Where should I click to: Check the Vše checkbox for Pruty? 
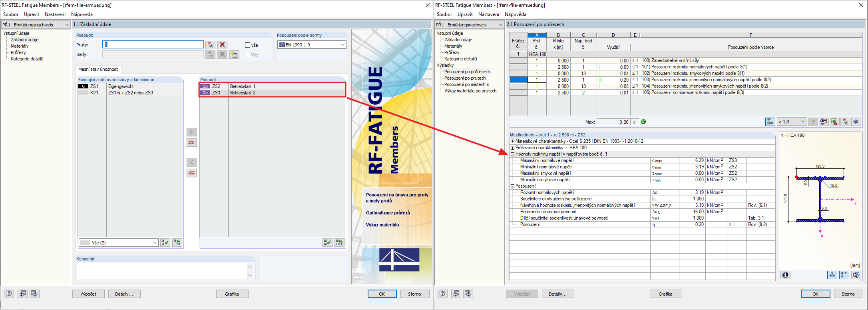[x=247, y=45]
